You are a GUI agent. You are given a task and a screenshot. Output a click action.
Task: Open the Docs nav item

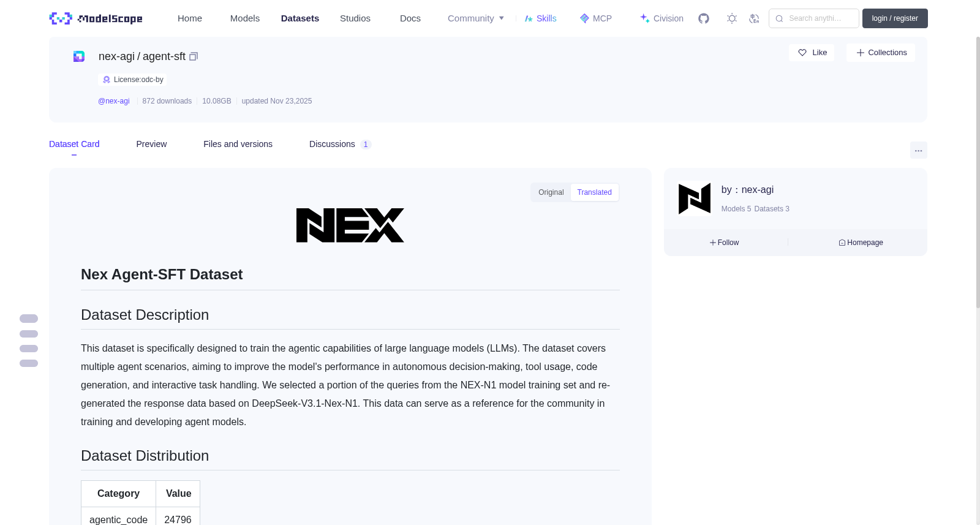tap(410, 18)
